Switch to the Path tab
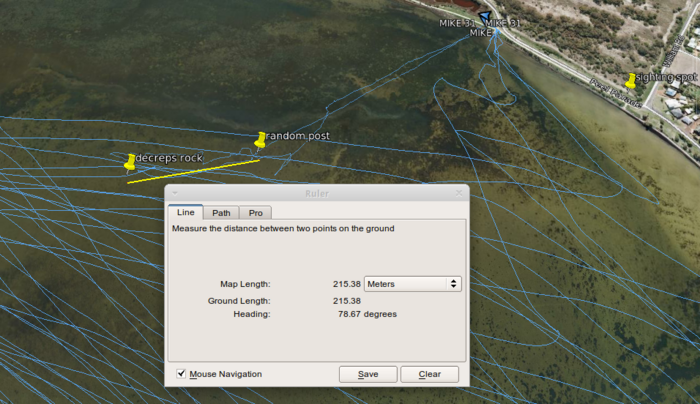700x404 pixels. tap(221, 212)
